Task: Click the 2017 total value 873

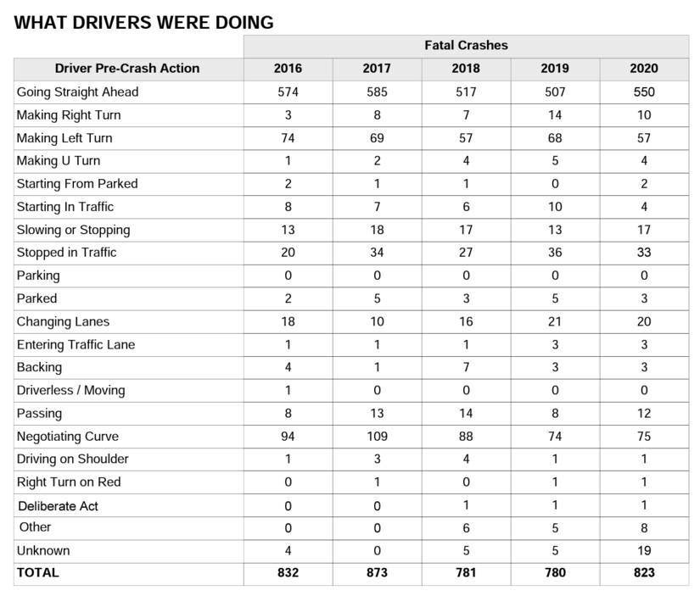Action: point(377,573)
